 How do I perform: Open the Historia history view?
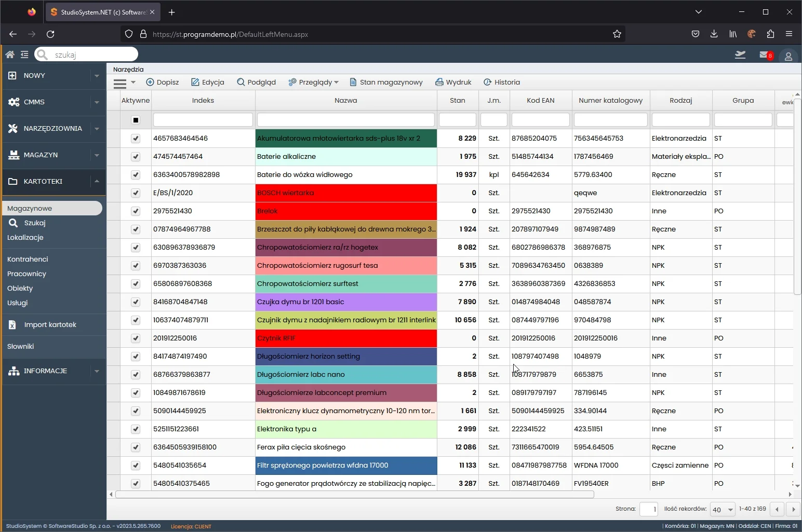(502, 82)
